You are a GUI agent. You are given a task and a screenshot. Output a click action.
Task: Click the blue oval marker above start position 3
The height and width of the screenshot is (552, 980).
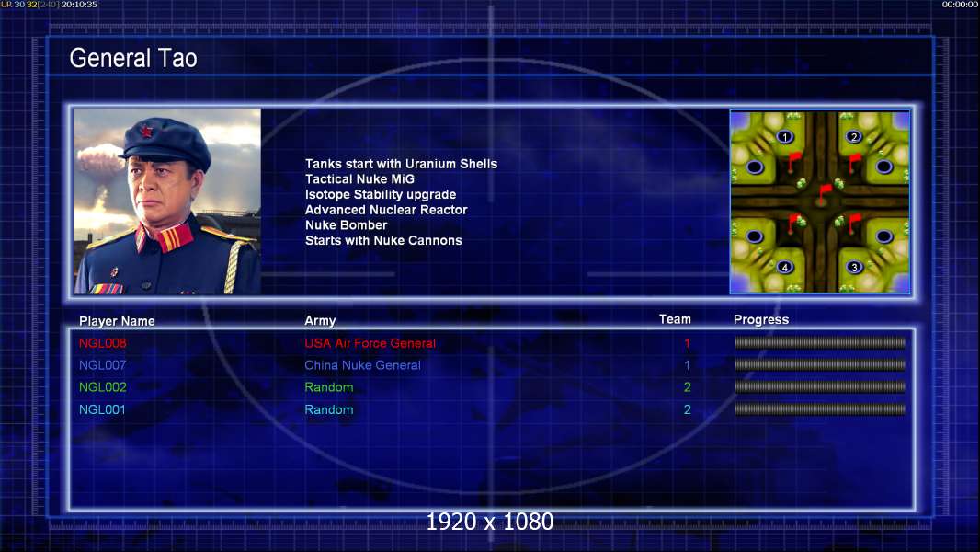[x=883, y=236]
